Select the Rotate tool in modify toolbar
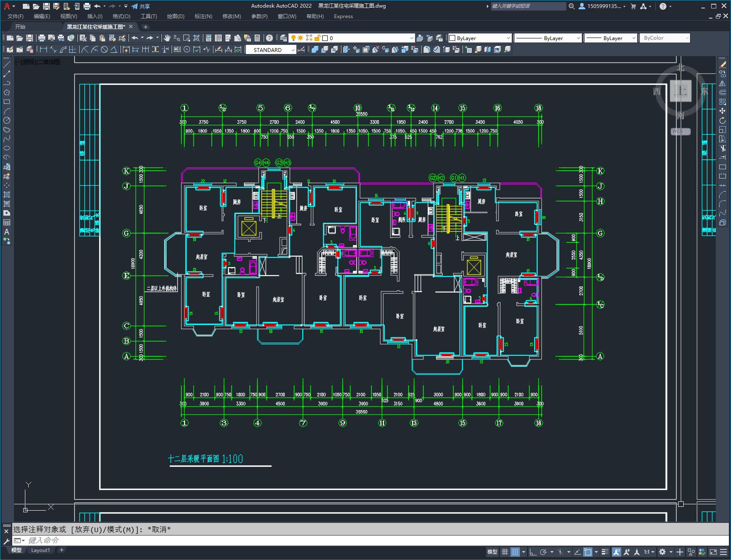This screenshot has width=731, height=560. point(723,120)
